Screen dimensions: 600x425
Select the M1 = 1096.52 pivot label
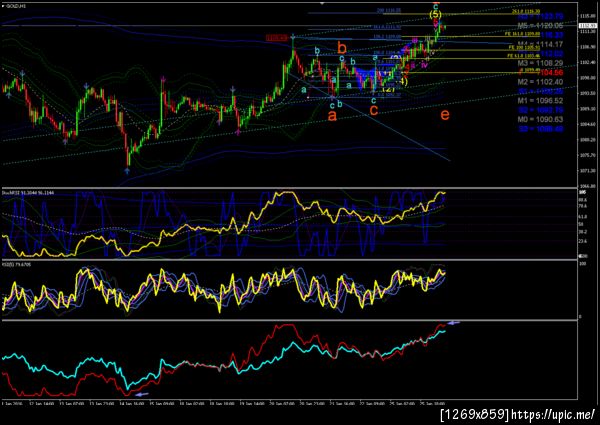coord(540,101)
